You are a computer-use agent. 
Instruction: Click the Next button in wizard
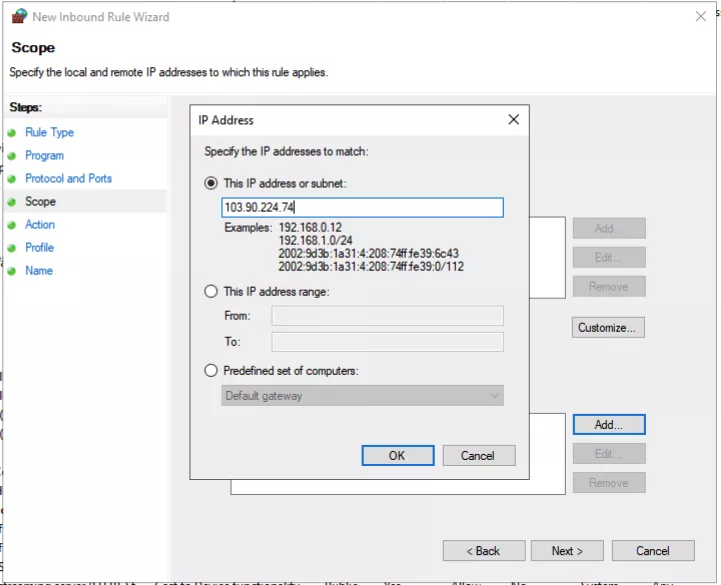(566, 551)
